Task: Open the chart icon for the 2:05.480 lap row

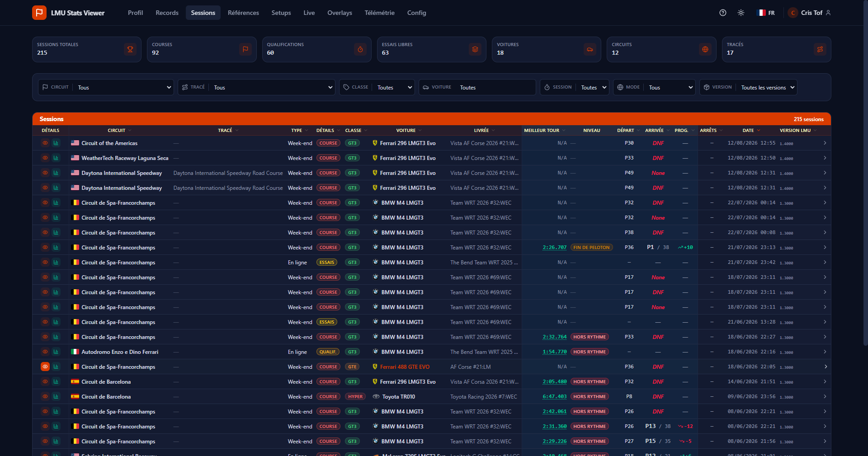Action: coord(56,381)
